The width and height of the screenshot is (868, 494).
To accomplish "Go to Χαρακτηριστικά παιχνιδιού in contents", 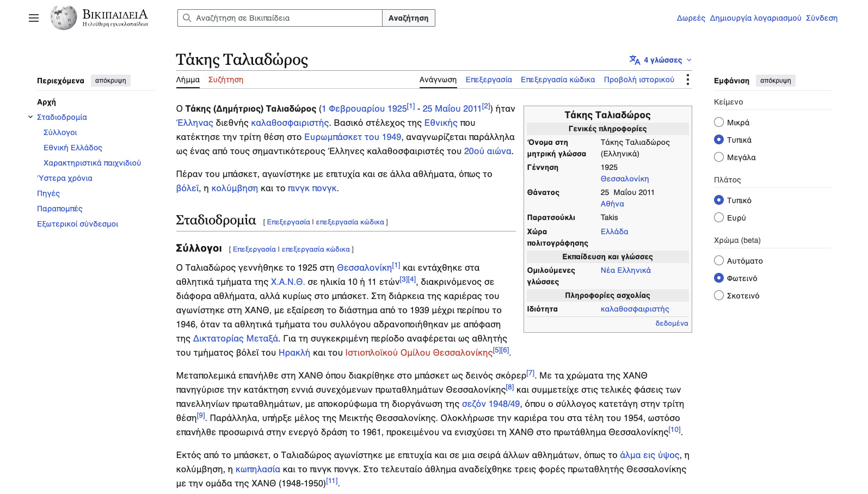I will point(92,163).
